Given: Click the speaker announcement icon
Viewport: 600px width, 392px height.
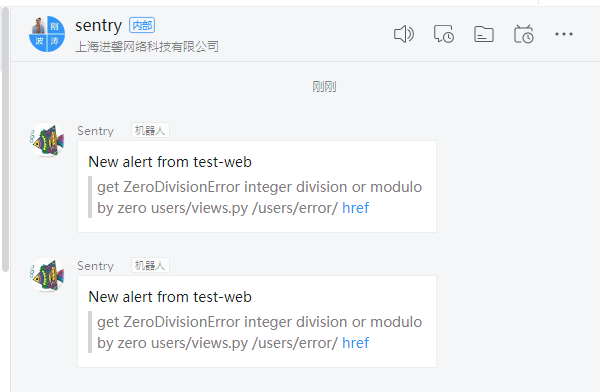Looking at the screenshot, I should [x=404, y=34].
